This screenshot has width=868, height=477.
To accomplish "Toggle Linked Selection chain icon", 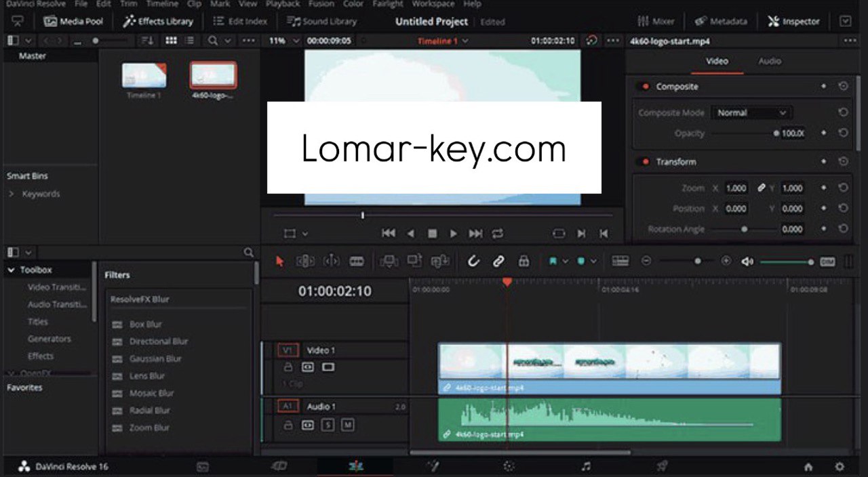I will pos(498,261).
